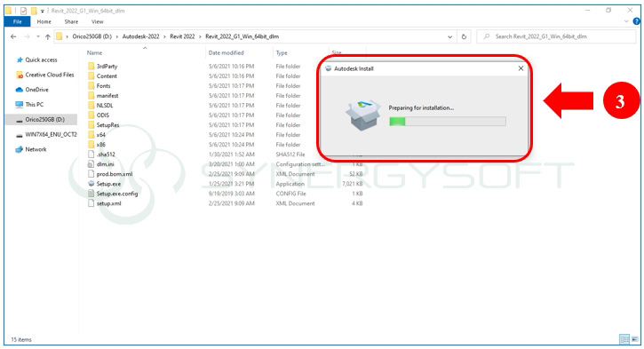Viewport: 644px width, 349px height.
Task: Select the Setup.exe.config file
Action: pos(113,194)
